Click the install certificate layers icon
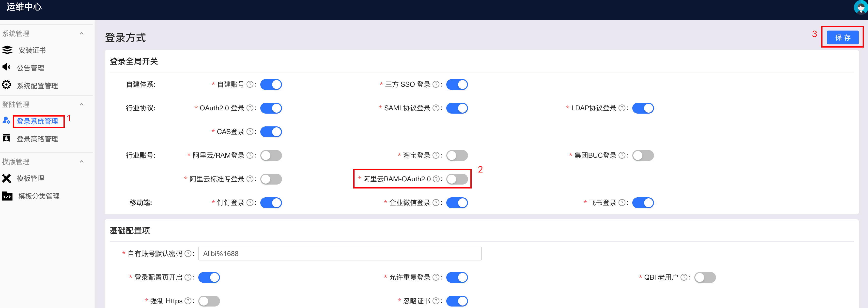The height and width of the screenshot is (308, 868). click(7, 50)
